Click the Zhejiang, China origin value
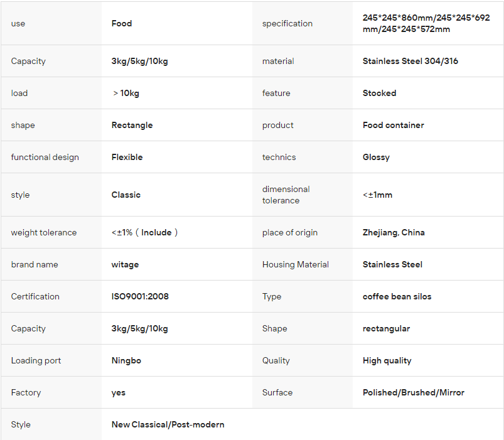Image resolution: width=504 pixels, height=440 pixels. [394, 233]
